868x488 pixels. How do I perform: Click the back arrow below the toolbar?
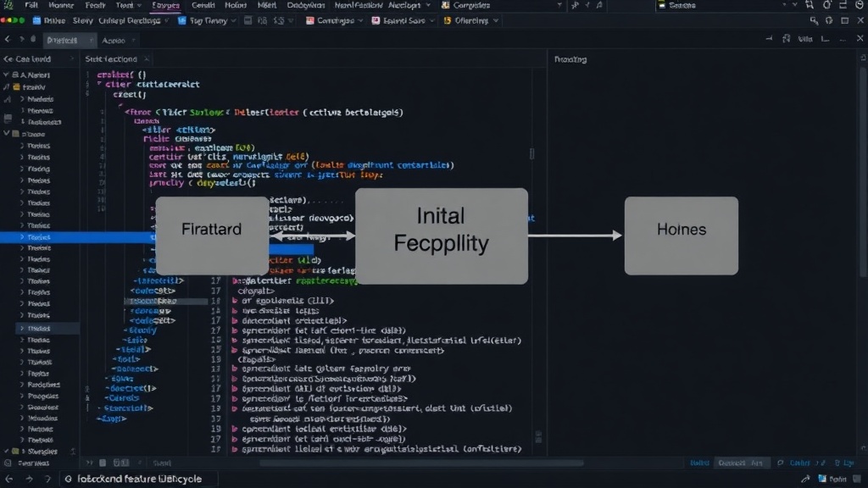pos(8,39)
